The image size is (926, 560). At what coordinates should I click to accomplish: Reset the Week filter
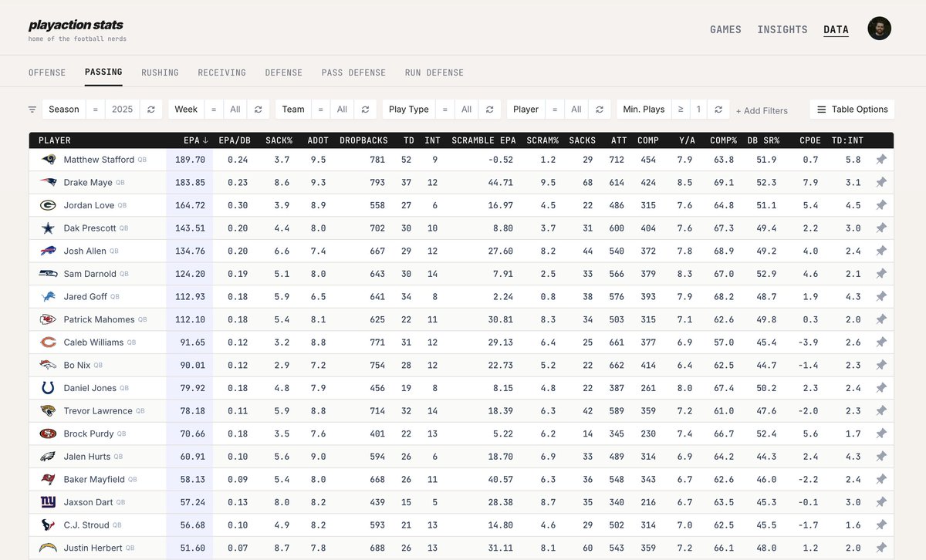258,110
